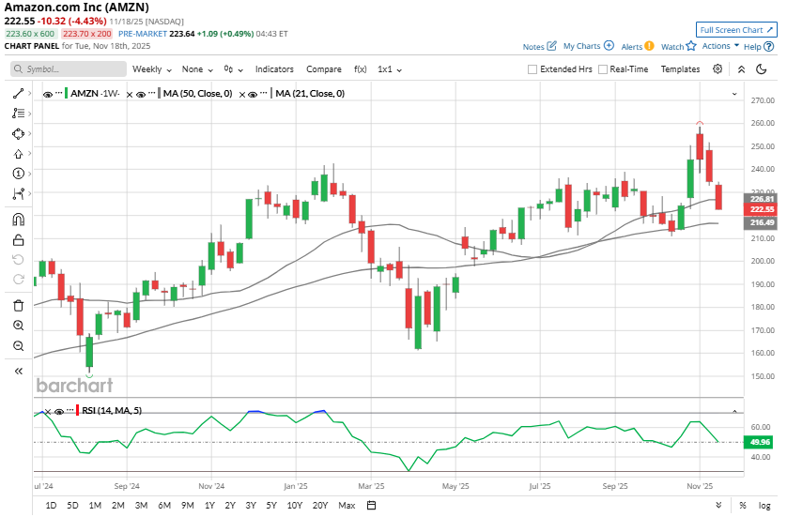Open the None dropdown in the toolbar
This screenshot has height=532, width=787.
[x=197, y=69]
